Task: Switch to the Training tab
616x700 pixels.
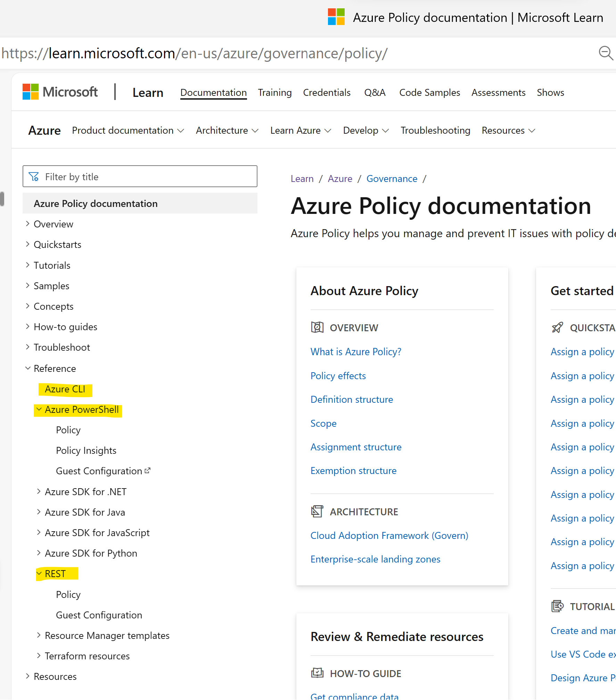Action: click(x=274, y=92)
